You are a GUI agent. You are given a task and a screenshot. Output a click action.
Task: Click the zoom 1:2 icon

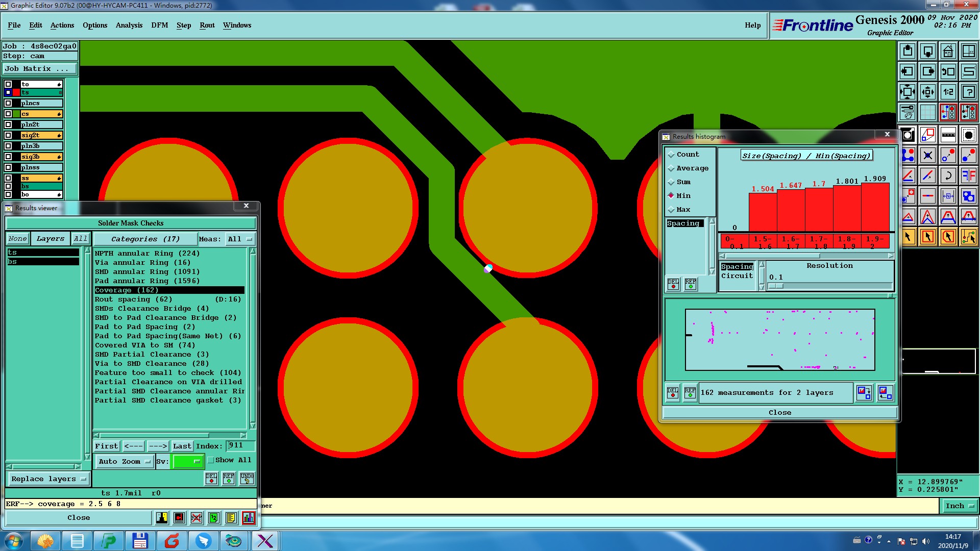[948, 92]
